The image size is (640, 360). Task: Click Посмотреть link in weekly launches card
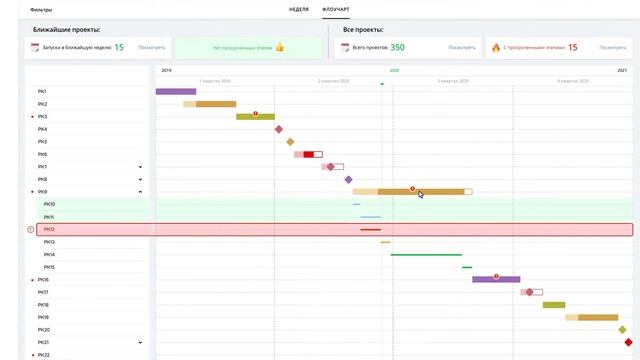point(152,47)
